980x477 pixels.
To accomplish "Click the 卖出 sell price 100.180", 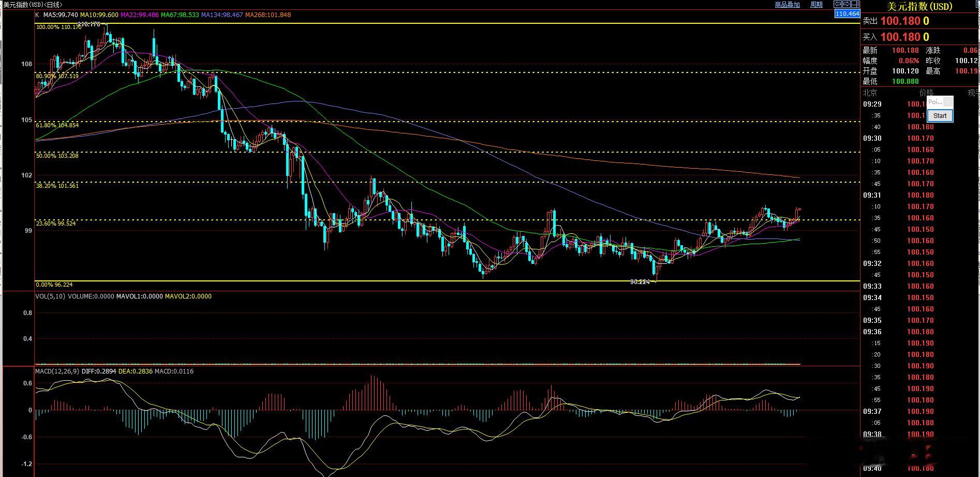I will coord(901,21).
